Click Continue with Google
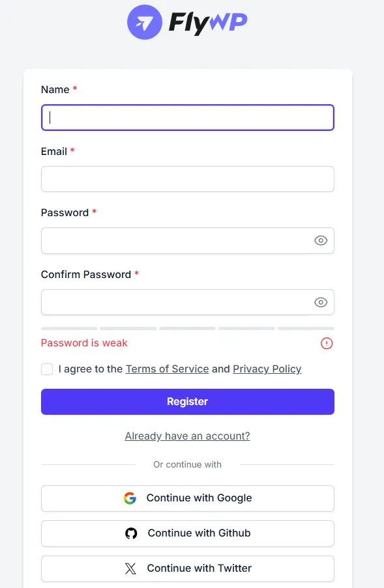The width and height of the screenshot is (384, 588). point(187,498)
